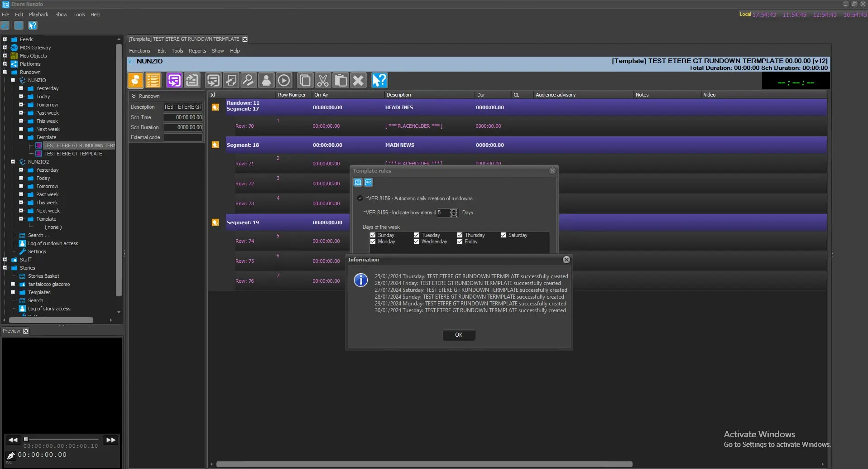Open the Reports menu in the template tab
The height and width of the screenshot is (469, 868).
tap(197, 51)
